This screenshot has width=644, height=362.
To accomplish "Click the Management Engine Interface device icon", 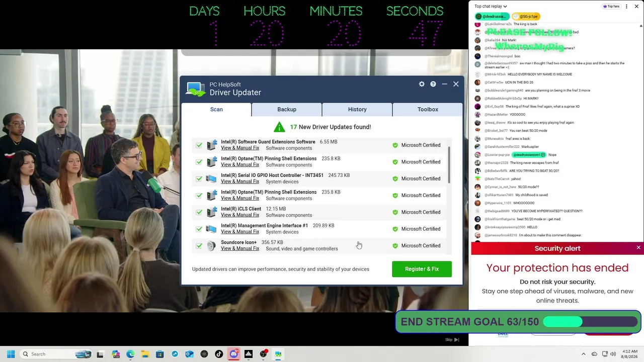I will click(211, 229).
